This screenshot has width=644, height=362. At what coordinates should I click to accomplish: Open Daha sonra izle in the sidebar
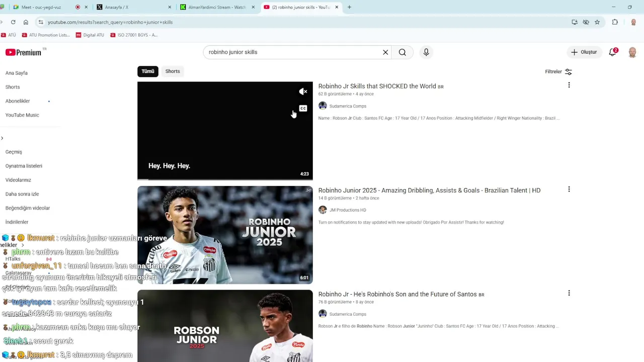(22, 194)
